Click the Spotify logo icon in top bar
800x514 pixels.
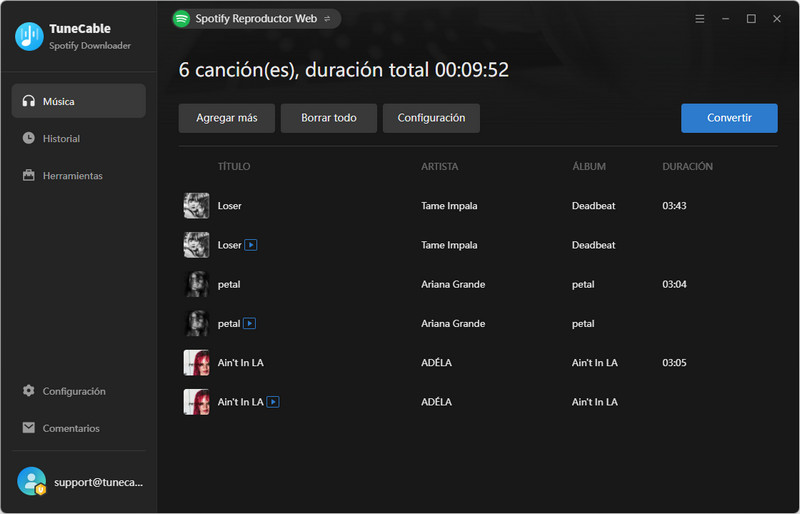pos(181,19)
